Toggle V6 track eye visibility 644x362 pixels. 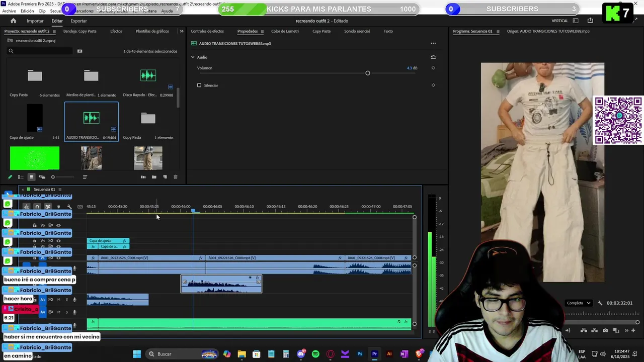pos(58,225)
